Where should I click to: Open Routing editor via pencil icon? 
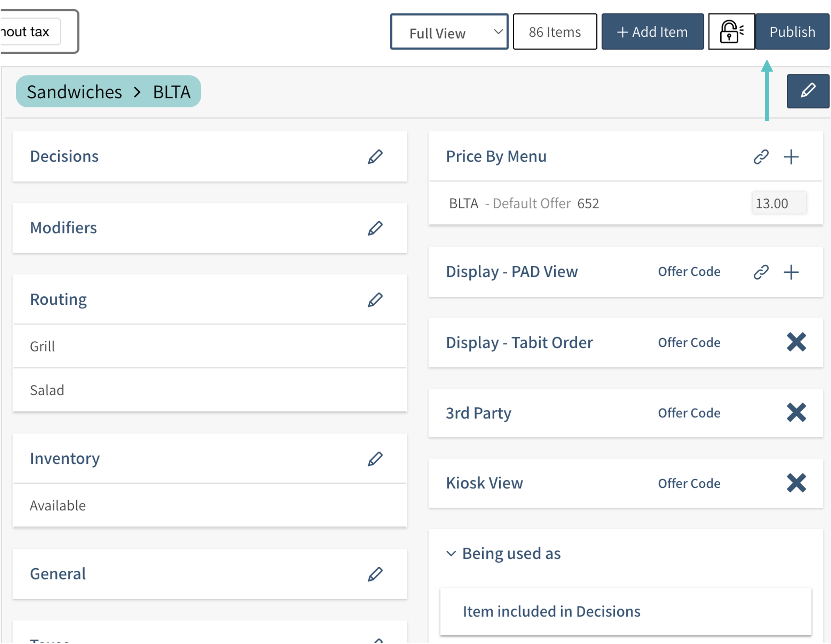(375, 300)
